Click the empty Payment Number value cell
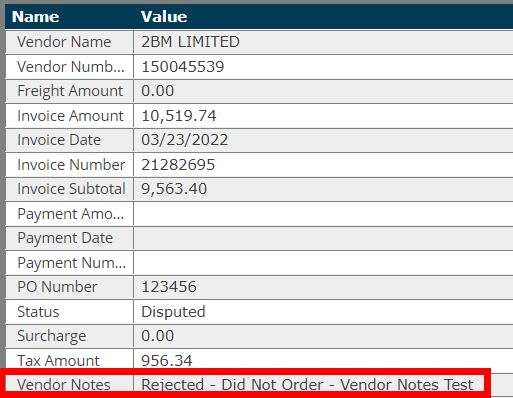 [323, 263]
